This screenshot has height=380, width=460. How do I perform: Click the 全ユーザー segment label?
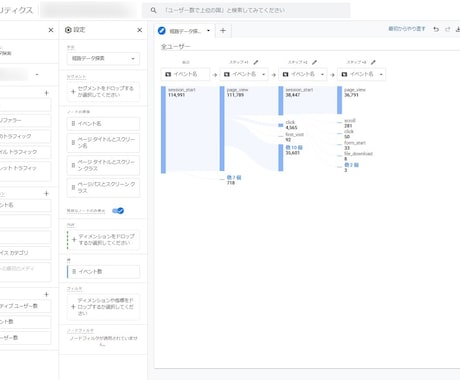click(176, 46)
